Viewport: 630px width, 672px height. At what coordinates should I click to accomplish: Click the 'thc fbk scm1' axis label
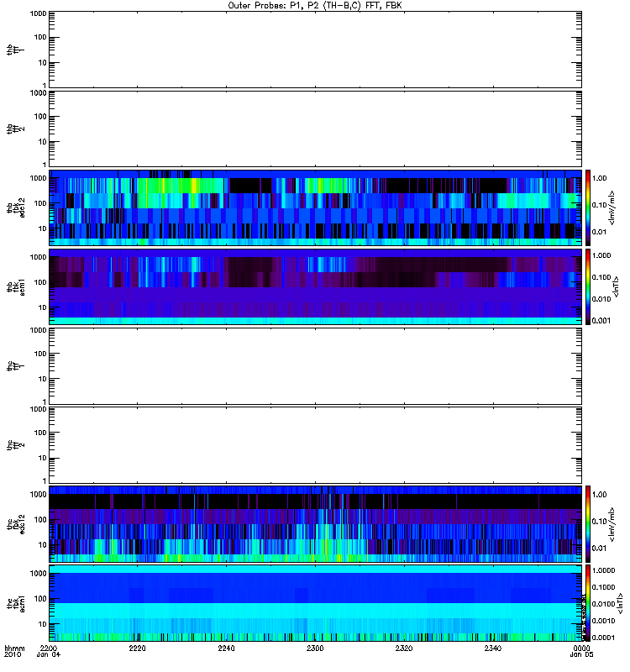tap(16, 603)
